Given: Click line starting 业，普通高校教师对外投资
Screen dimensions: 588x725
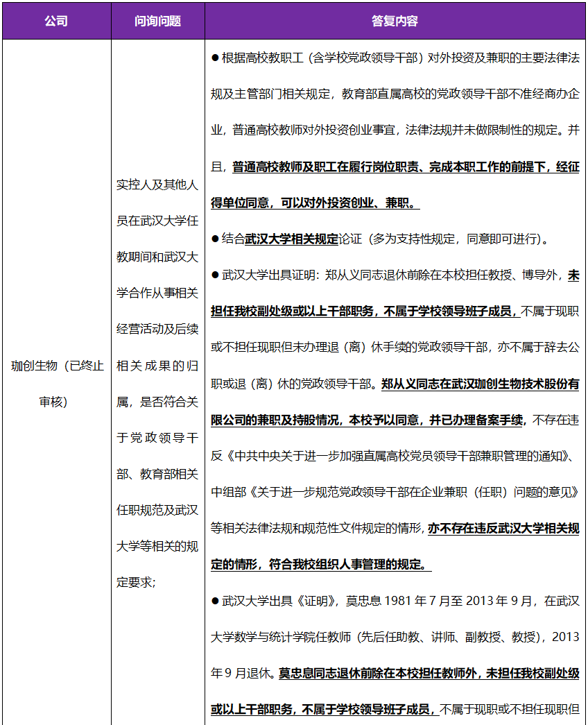Looking at the screenshot, I should tap(395, 130).
